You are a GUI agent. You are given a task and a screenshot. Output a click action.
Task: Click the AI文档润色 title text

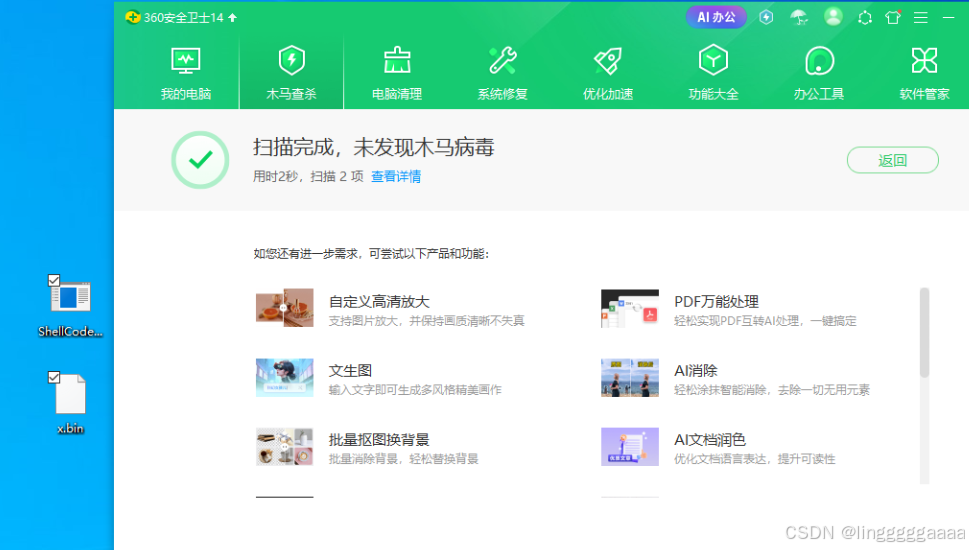point(709,440)
